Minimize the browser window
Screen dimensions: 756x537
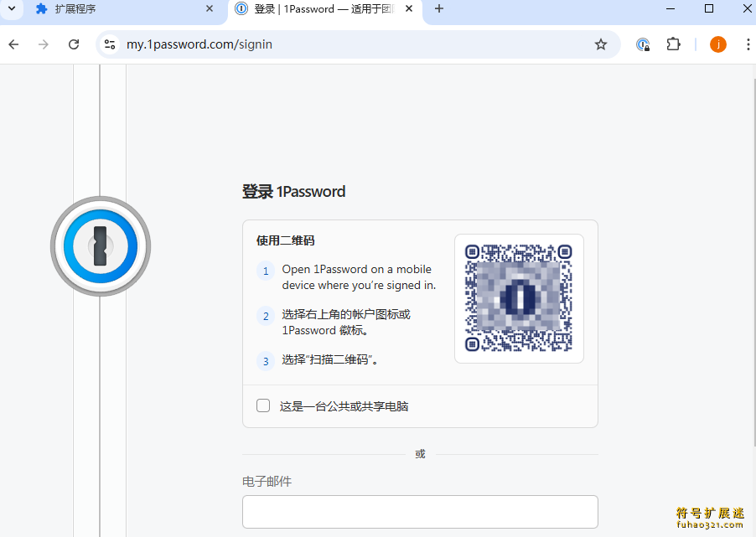(671, 8)
